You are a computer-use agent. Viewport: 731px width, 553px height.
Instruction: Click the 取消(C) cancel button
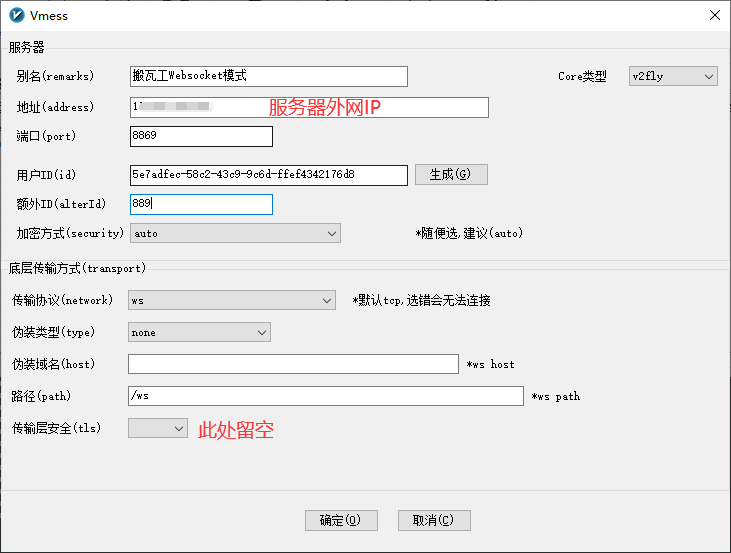[434, 520]
